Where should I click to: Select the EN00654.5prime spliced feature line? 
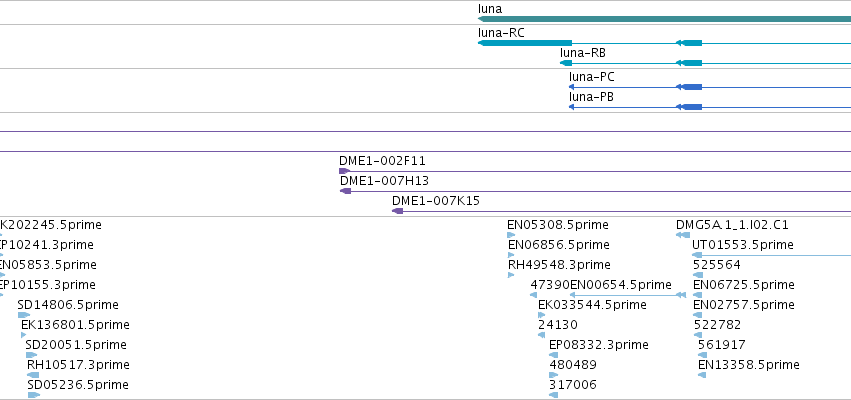click(x=627, y=295)
